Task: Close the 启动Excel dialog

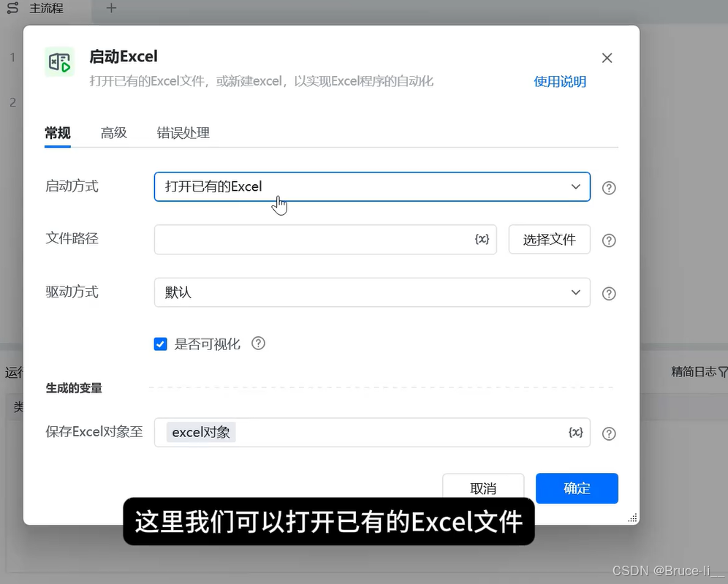Action: tap(607, 58)
